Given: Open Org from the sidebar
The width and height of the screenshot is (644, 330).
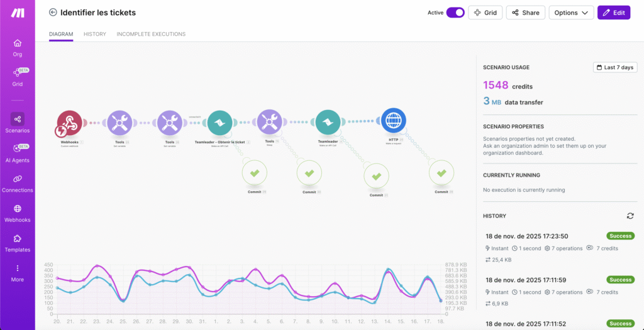Looking at the screenshot, I should click(18, 48).
